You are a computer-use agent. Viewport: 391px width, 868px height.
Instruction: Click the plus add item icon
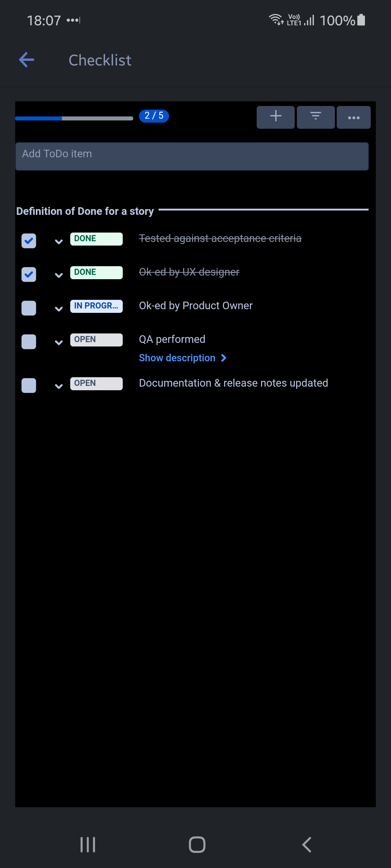click(x=276, y=117)
